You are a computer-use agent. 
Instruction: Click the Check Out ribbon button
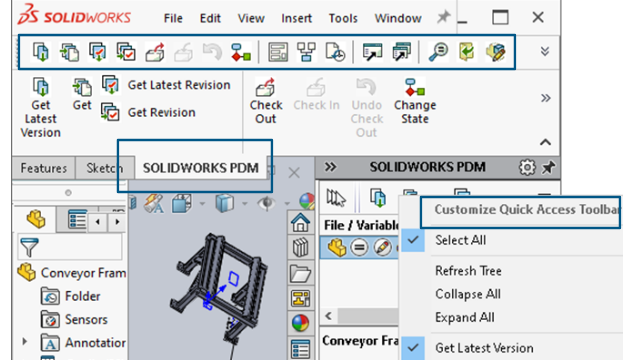pos(266,101)
